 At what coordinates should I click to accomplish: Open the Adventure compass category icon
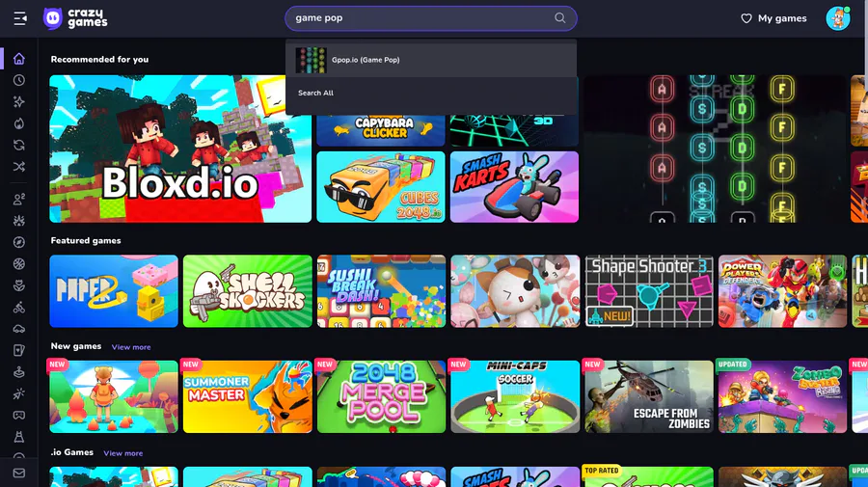coord(19,242)
